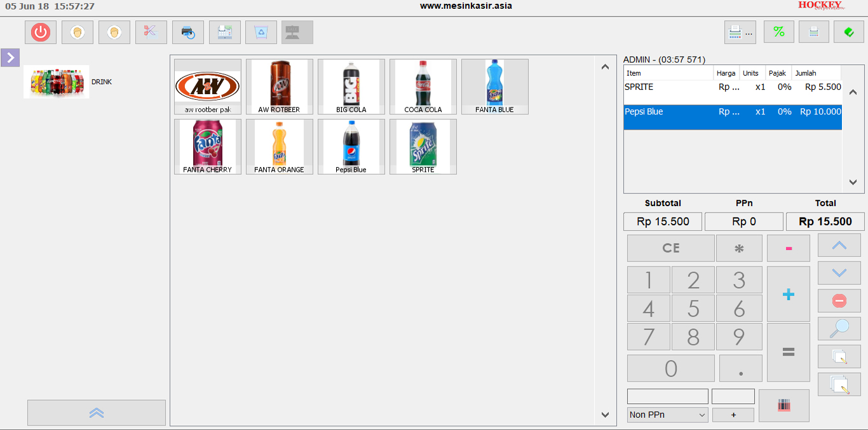Click the green box checkmark button
This screenshot has width=868, height=430.
point(849,32)
